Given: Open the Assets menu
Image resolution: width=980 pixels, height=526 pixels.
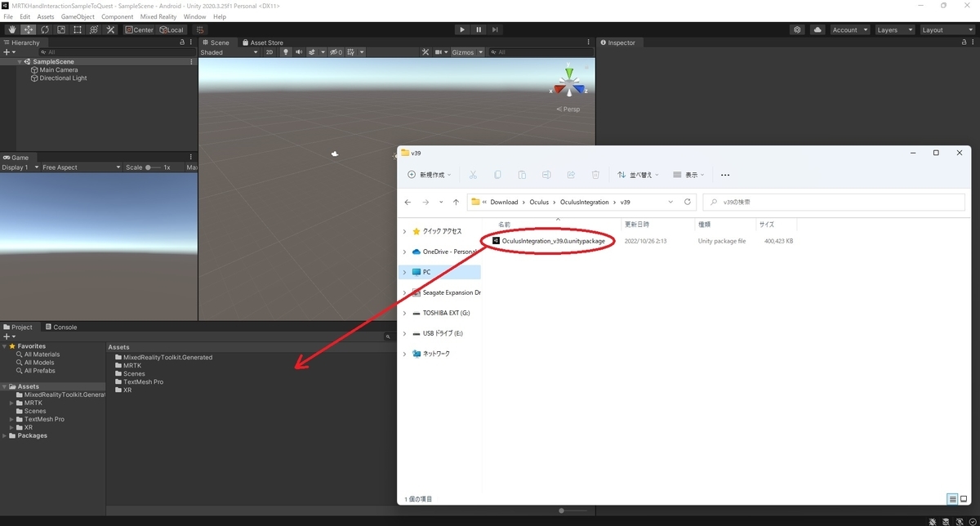Looking at the screenshot, I should tap(46, 16).
